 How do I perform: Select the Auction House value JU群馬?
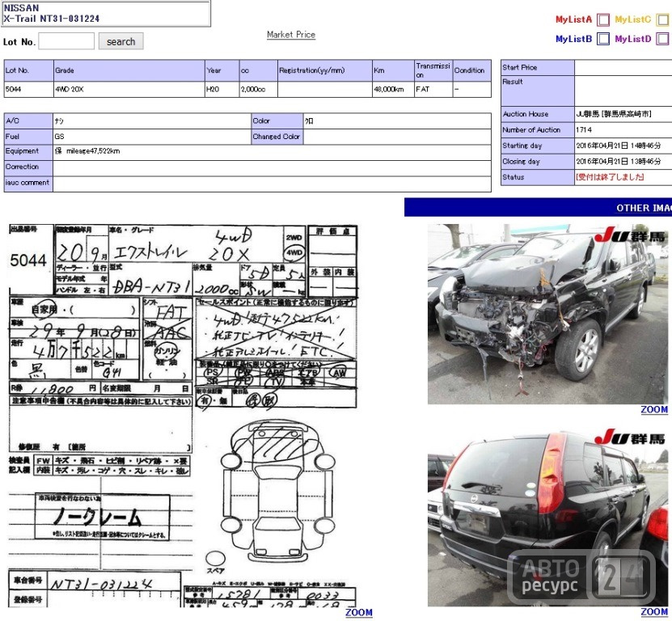click(613, 114)
